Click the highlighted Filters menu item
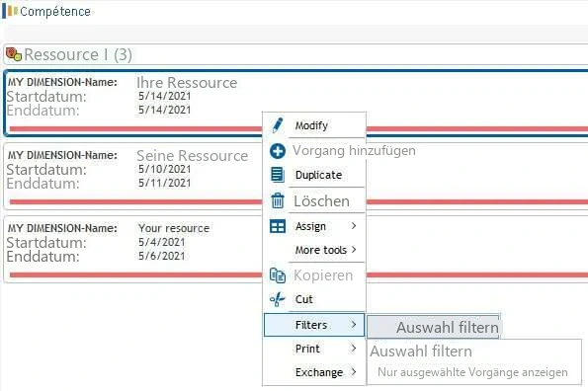Screen dimensions: 588x391 [x=314, y=325]
